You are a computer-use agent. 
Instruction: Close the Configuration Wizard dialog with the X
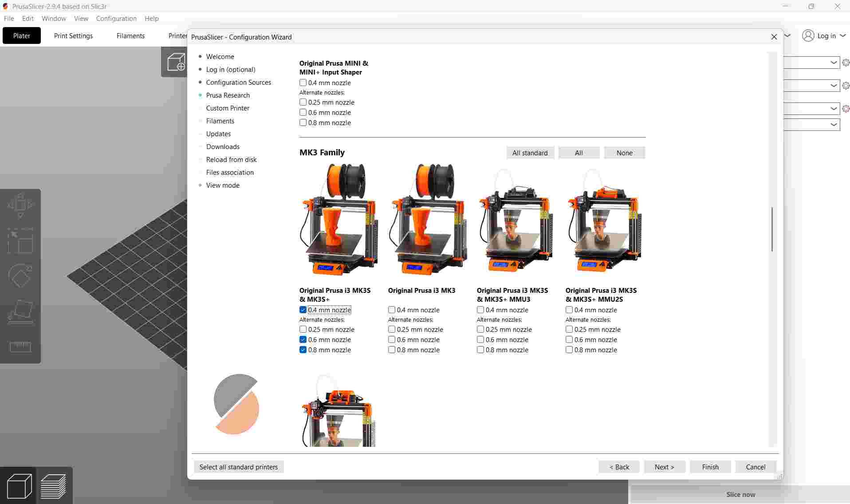click(774, 37)
